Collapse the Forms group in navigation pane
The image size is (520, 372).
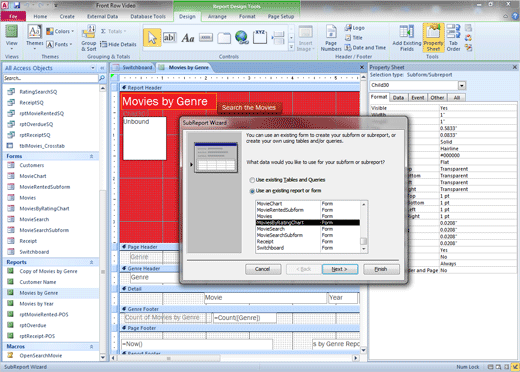91,156
